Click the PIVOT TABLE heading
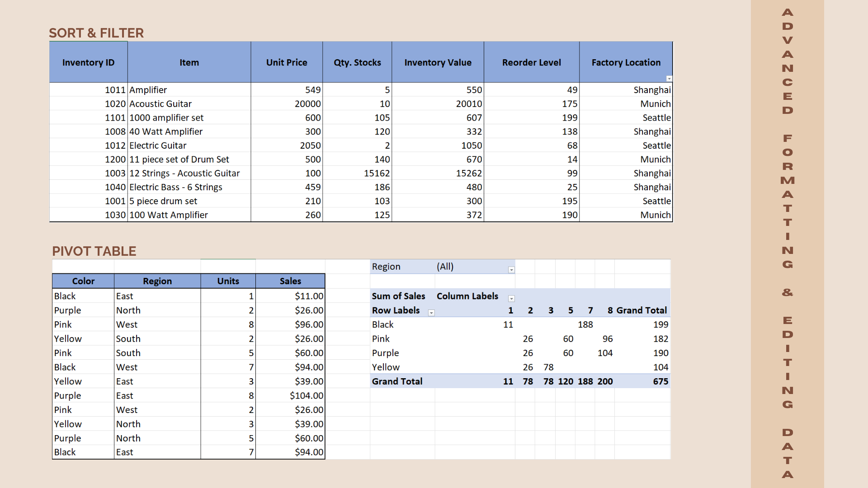Image resolution: width=868 pixels, height=488 pixels. 94,251
